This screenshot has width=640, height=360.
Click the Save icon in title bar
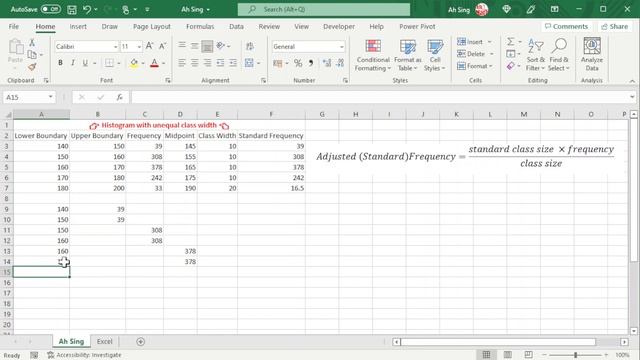click(x=72, y=9)
